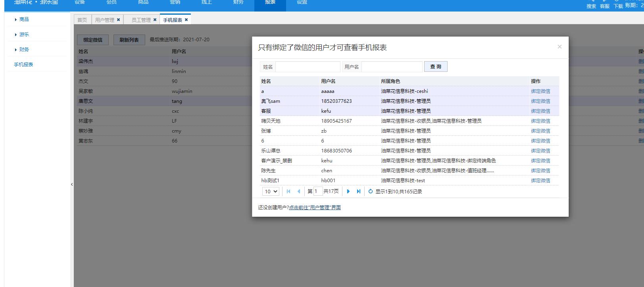Click the 下载 link in top right
644x287 pixels.
tap(618, 6)
